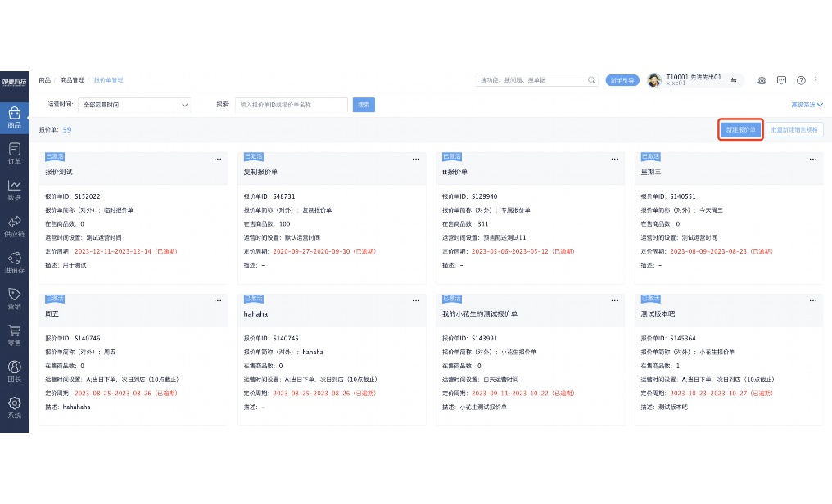Click the 周五 card title

(52, 313)
